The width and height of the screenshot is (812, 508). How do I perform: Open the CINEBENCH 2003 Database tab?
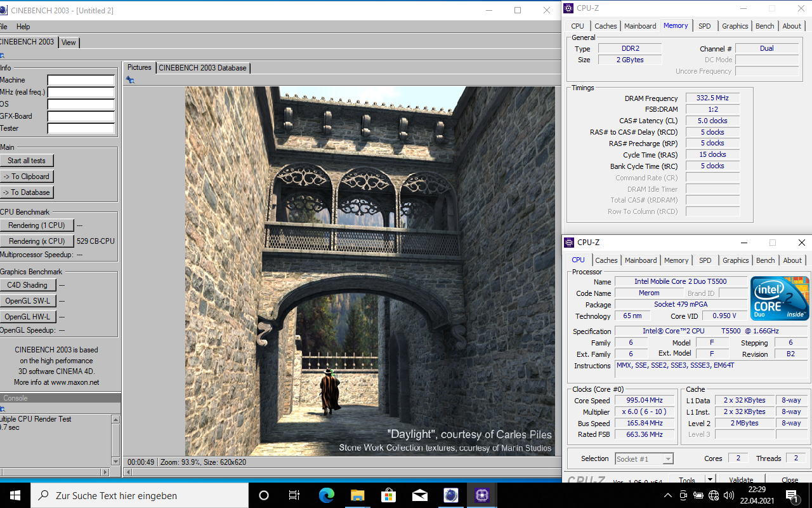click(202, 68)
